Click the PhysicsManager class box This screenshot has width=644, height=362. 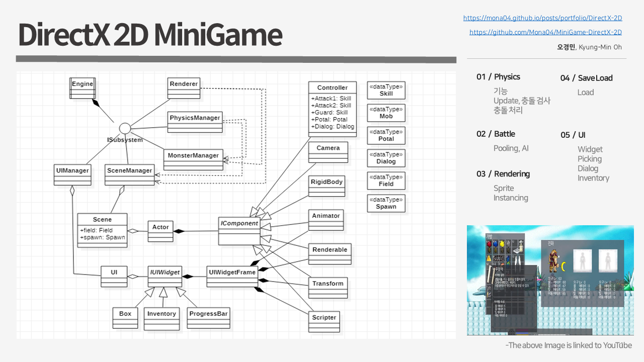(195, 122)
